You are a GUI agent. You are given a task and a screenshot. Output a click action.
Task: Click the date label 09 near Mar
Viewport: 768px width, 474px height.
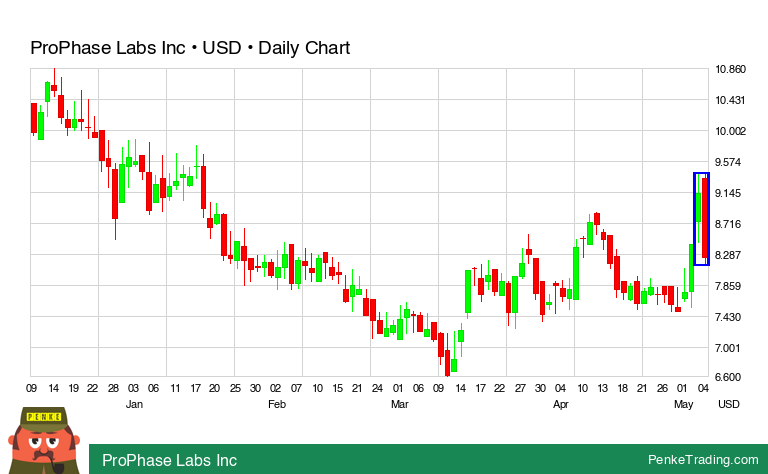pyautogui.click(x=438, y=388)
